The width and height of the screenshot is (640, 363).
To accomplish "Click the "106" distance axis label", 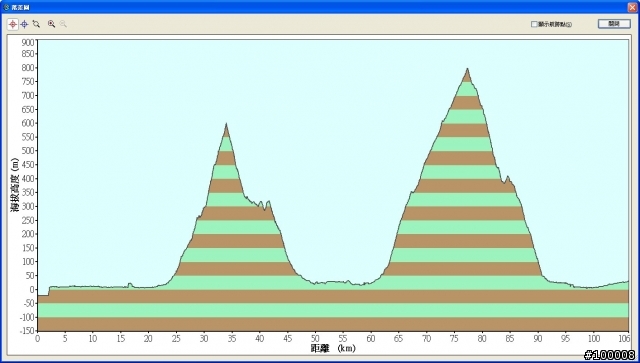I will [x=623, y=339].
